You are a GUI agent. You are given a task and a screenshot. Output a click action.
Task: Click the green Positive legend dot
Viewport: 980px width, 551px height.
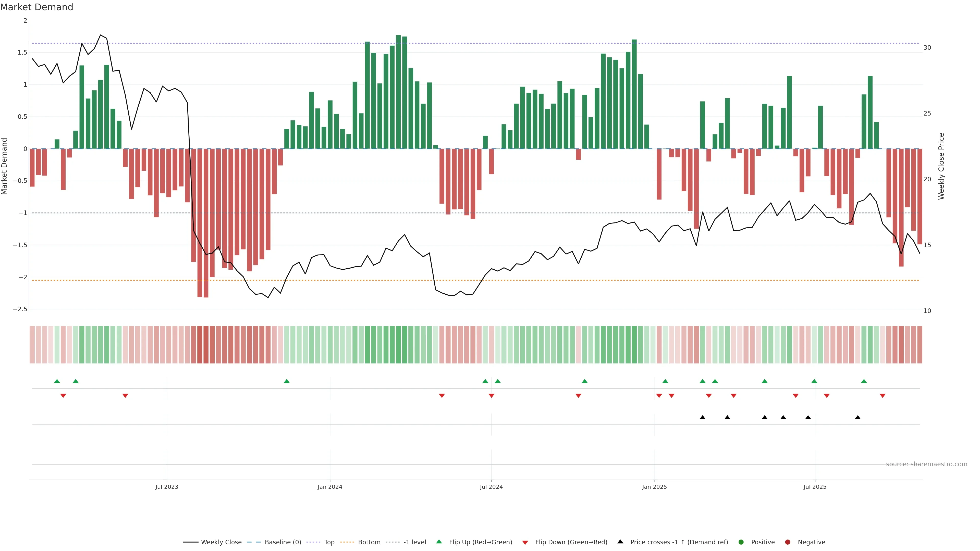click(x=741, y=542)
